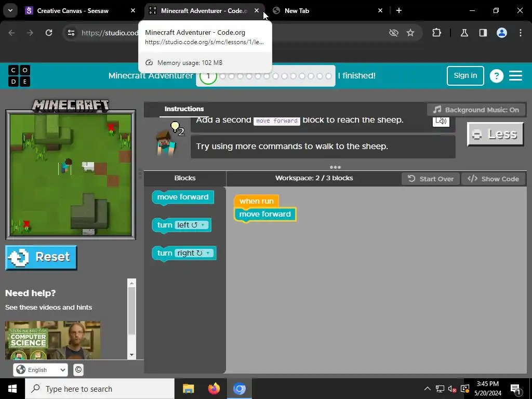This screenshot has width=532, height=399.
Task: Select the when run block in workspace
Action: (x=256, y=201)
